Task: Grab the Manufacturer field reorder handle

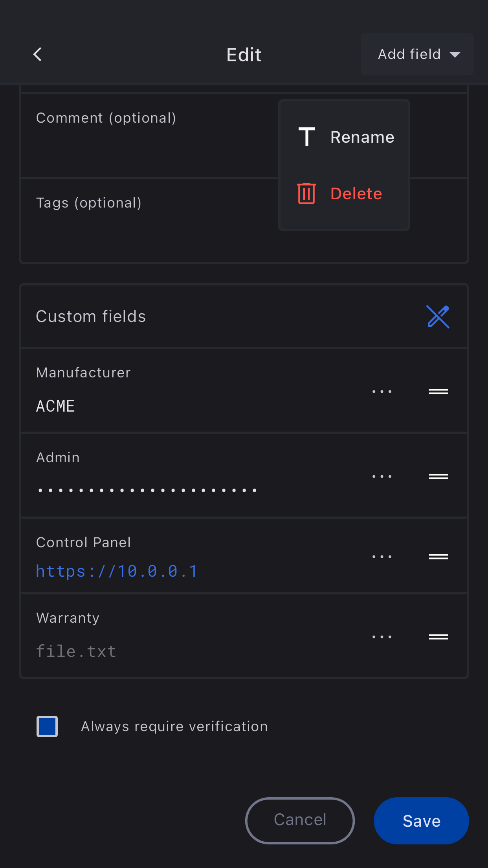Action: coord(438,392)
